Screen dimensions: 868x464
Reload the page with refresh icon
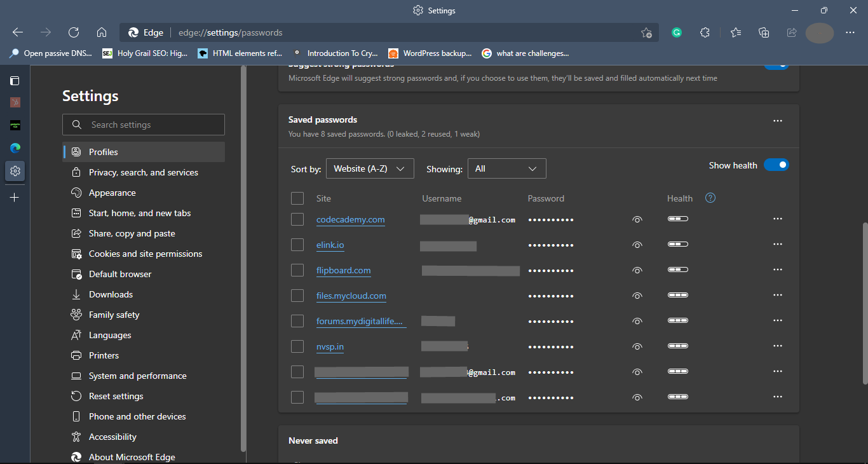point(74,32)
